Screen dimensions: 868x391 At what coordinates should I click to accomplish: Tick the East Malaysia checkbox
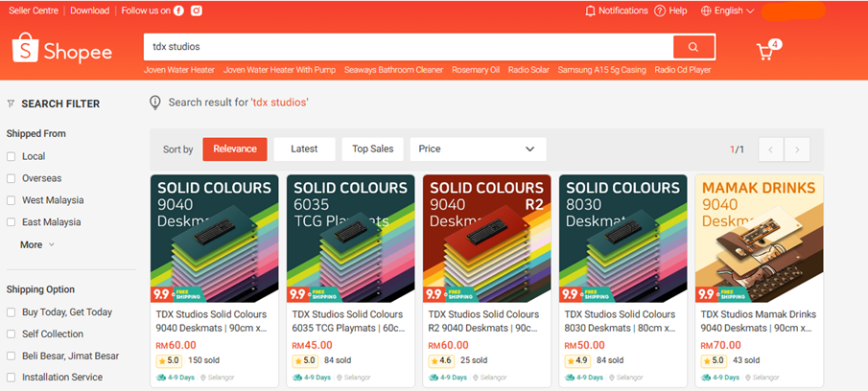(x=12, y=222)
